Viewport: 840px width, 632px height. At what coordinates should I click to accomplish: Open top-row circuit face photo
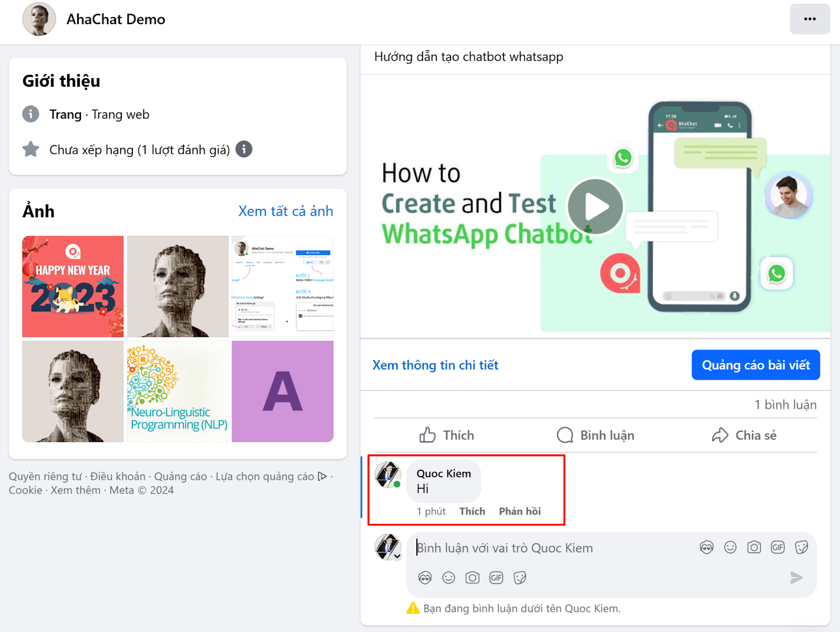178,286
